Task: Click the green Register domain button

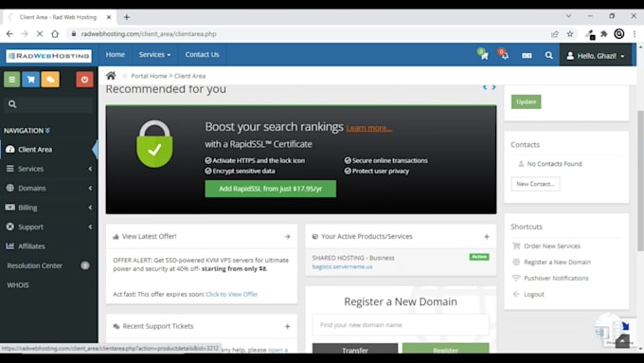Action: [x=446, y=349]
